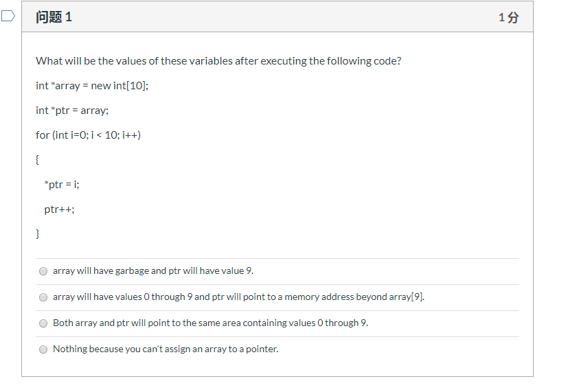Click the gray question header bar
Image resolution: width=568 pixels, height=392 pixels.
(277, 16)
